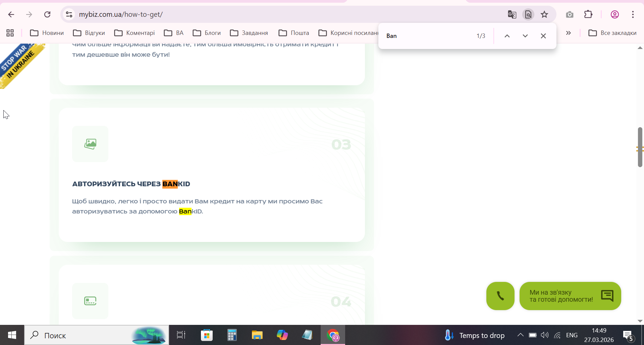Click the step 03 picture icon
644x345 pixels.
[90, 144]
